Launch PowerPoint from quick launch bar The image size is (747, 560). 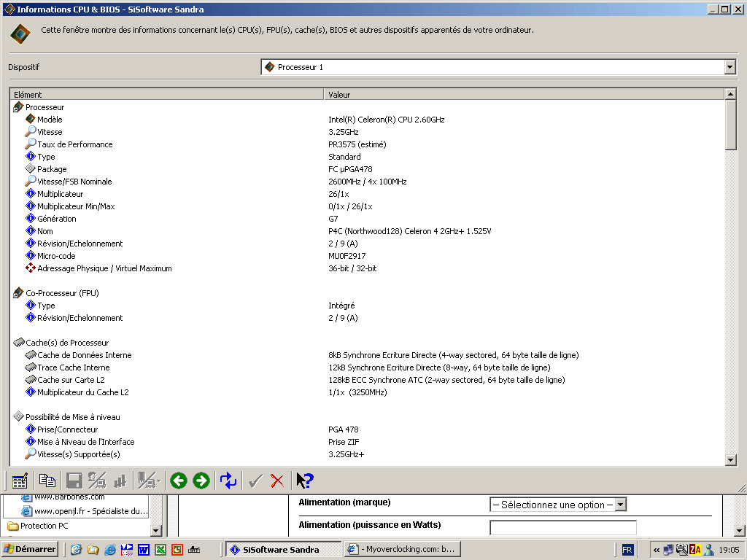[x=177, y=550]
